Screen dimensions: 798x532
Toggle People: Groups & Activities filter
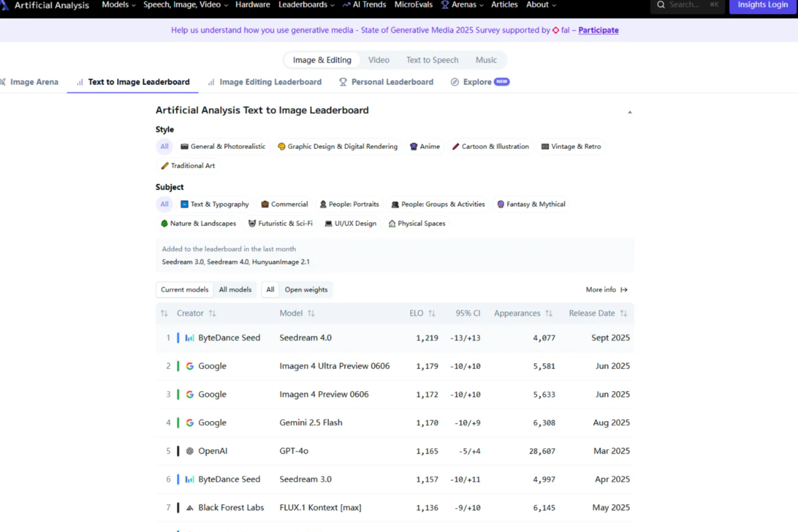tap(438, 204)
